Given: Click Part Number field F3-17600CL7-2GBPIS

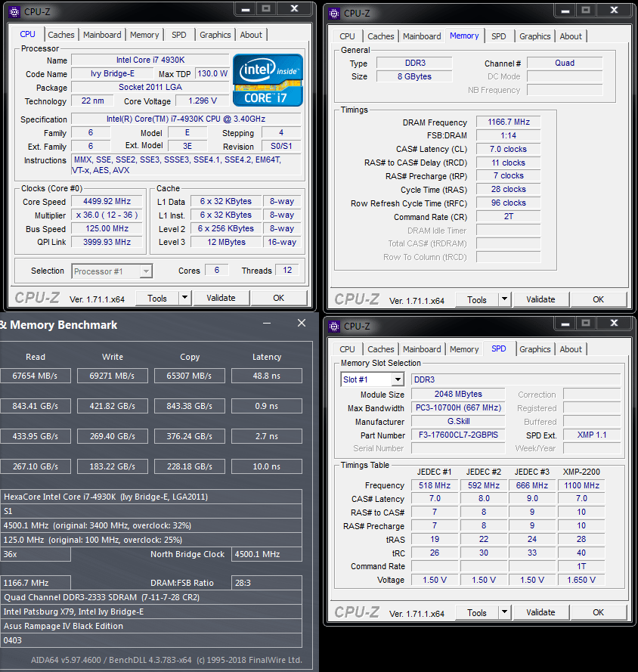Looking at the screenshot, I should pos(458,435).
